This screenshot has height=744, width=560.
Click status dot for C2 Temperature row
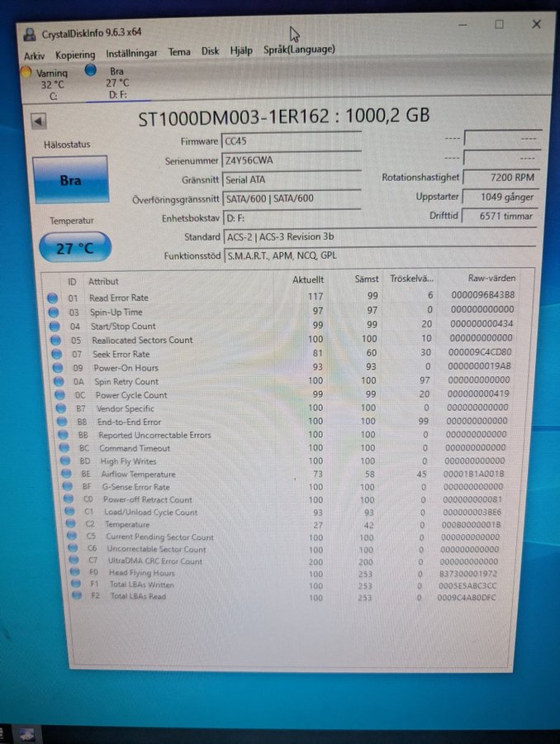coord(71,524)
